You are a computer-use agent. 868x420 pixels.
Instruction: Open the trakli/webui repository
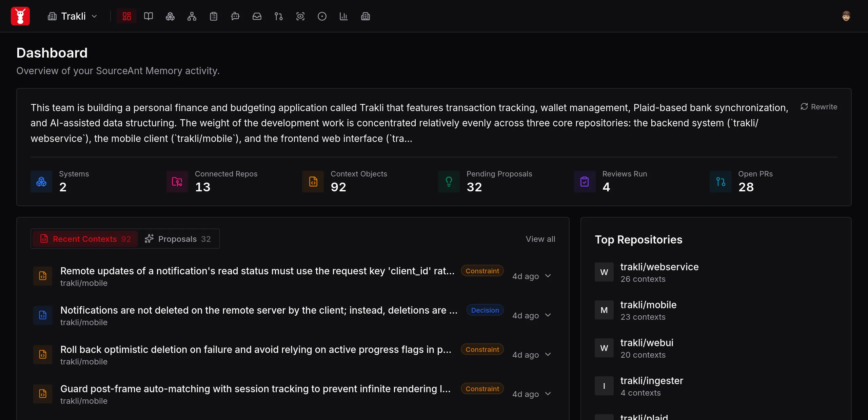(647, 343)
